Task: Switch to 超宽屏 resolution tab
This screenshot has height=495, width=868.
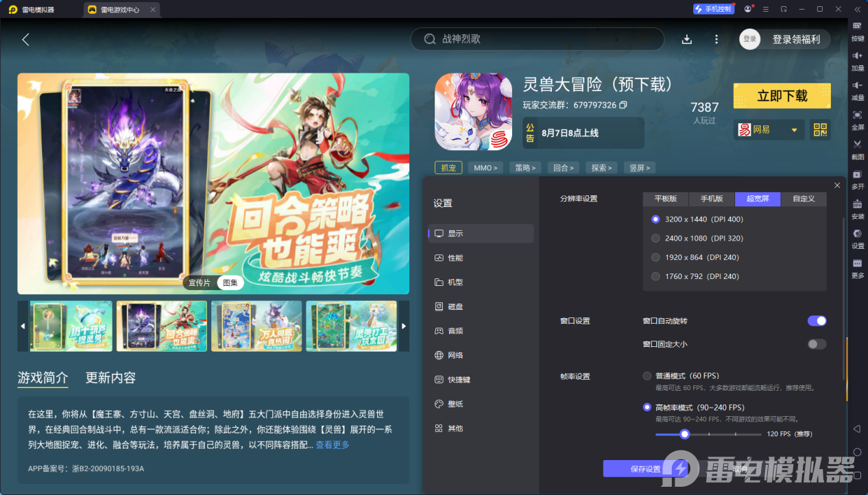Action: pyautogui.click(x=758, y=199)
